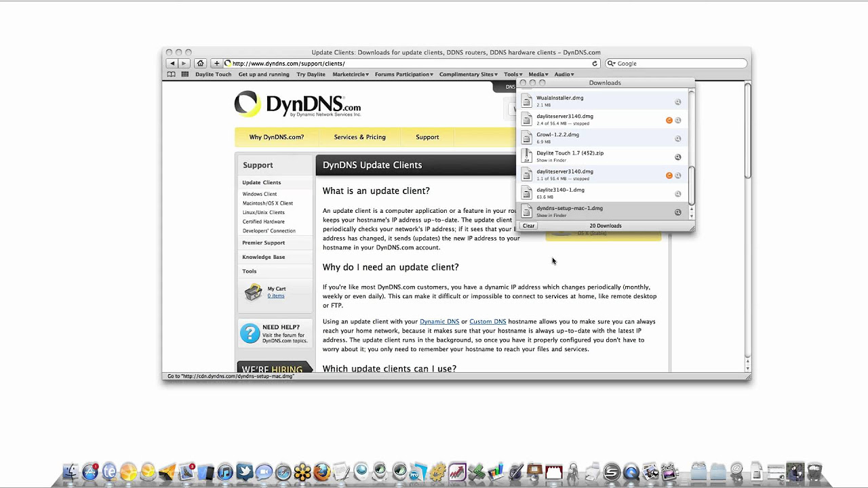Open the Get up and running bookmark
Image resolution: width=868 pixels, height=488 pixels.
pyautogui.click(x=264, y=75)
